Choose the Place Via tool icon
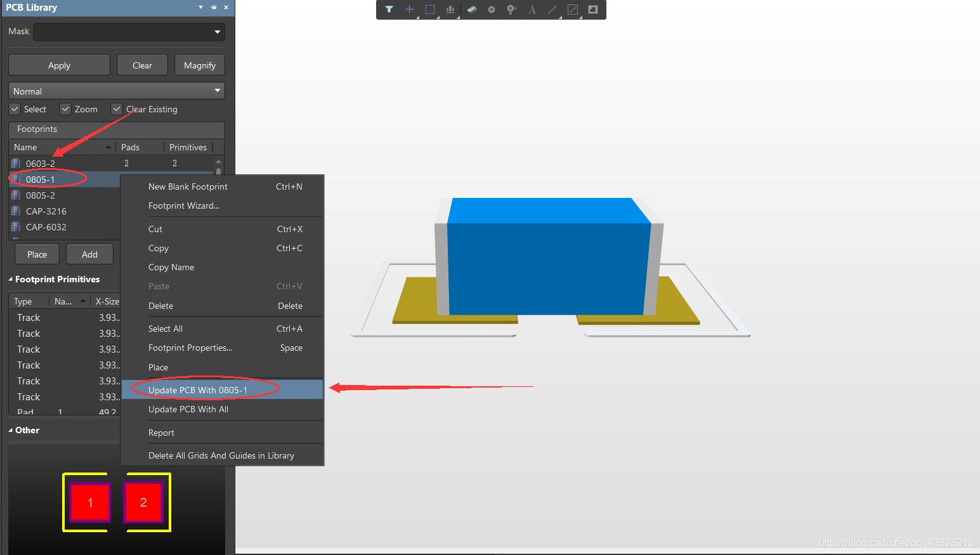Viewport: 980px width, 555px height. [491, 10]
